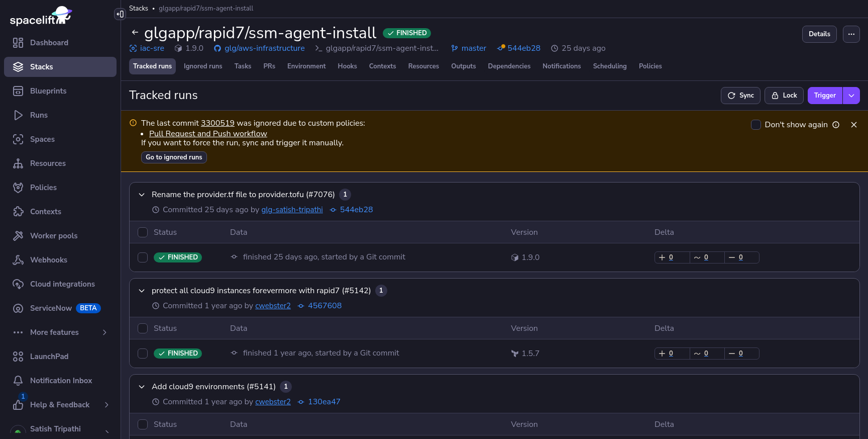Click the Worker pools icon

pyautogui.click(x=18, y=236)
